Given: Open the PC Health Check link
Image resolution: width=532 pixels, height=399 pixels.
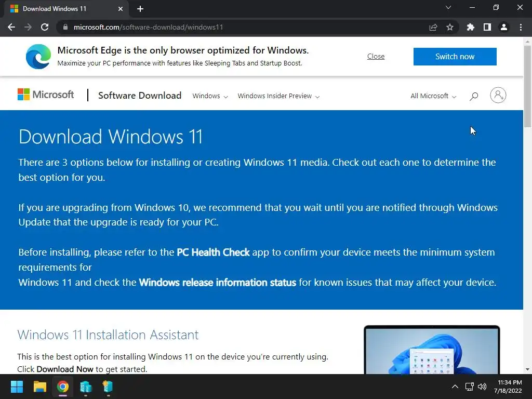Looking at the screenshot, I should point(213,252).
